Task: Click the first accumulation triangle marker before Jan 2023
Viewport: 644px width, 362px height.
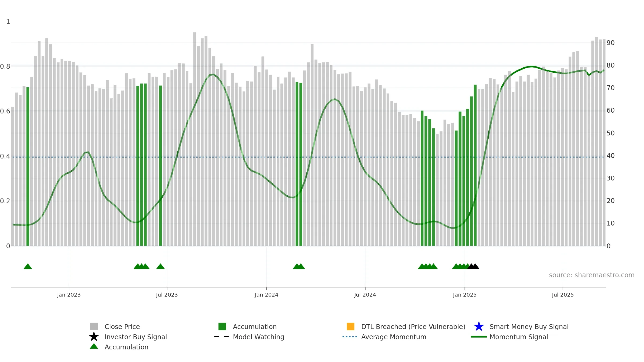Action: coord(28,266)
